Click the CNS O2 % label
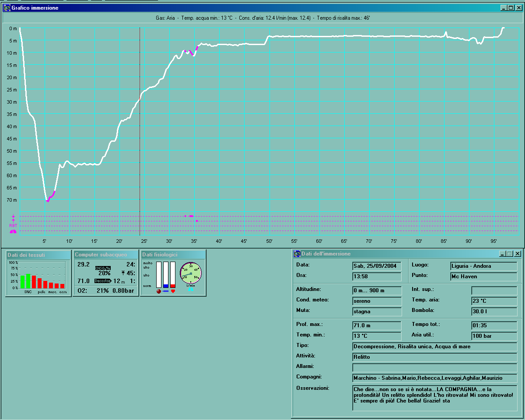Image resolution: width=525 pixels, height=420 pixels. click(103, 268)
